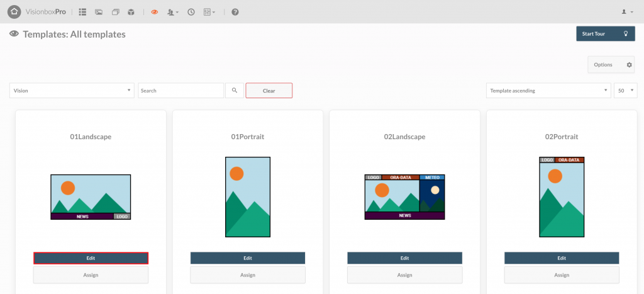Edit the 02Portrait template
The width and height of the screenshot is (644, 294).
[x=562, y=258]
